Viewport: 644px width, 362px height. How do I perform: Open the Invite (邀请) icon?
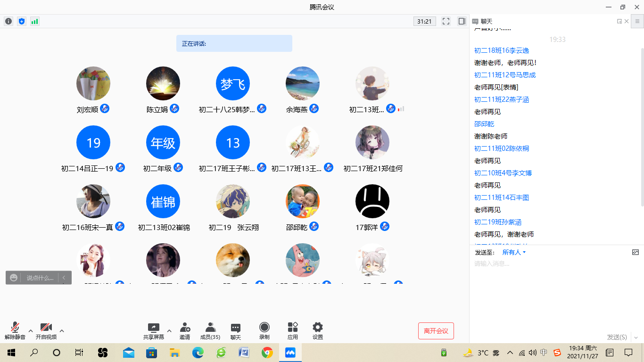point(185,331)
